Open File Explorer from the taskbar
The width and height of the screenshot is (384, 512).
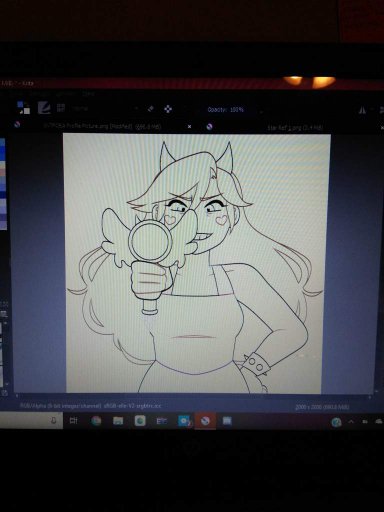click(x=118, y=421)
